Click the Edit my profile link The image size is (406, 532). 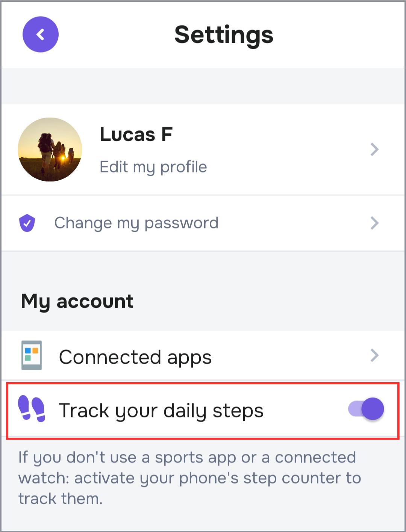(x=153, y=167)
